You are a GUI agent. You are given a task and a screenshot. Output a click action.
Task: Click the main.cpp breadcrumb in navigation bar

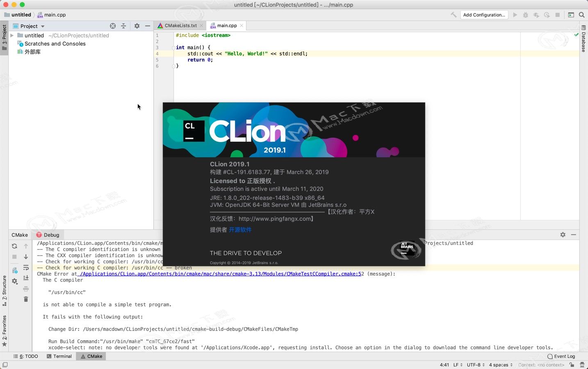click(x=52, y=15)
